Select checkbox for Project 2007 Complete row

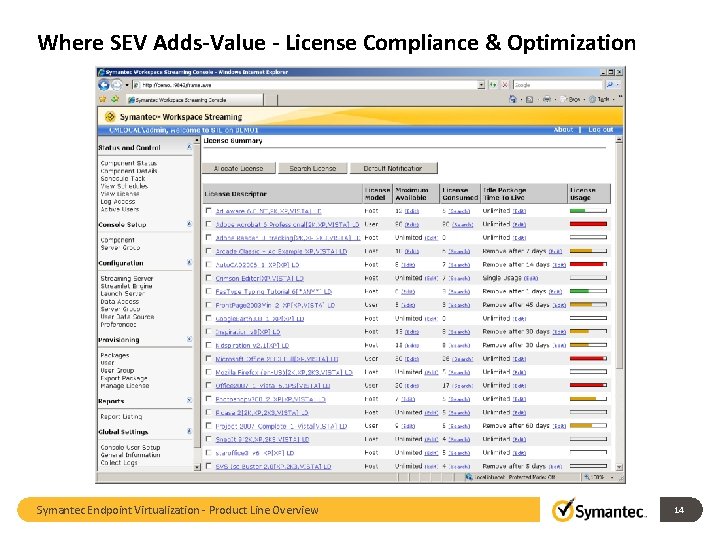[x=208, y=426]
